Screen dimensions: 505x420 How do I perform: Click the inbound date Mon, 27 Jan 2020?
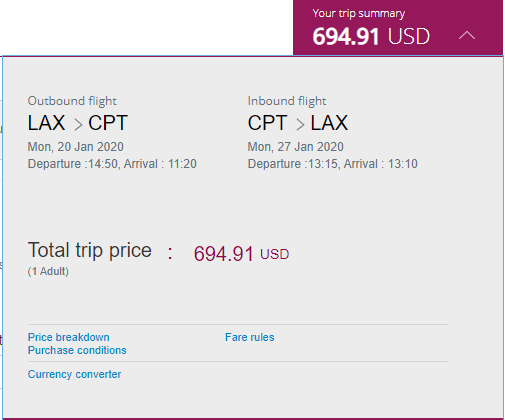pyautogui.click(x=295, y=147)
